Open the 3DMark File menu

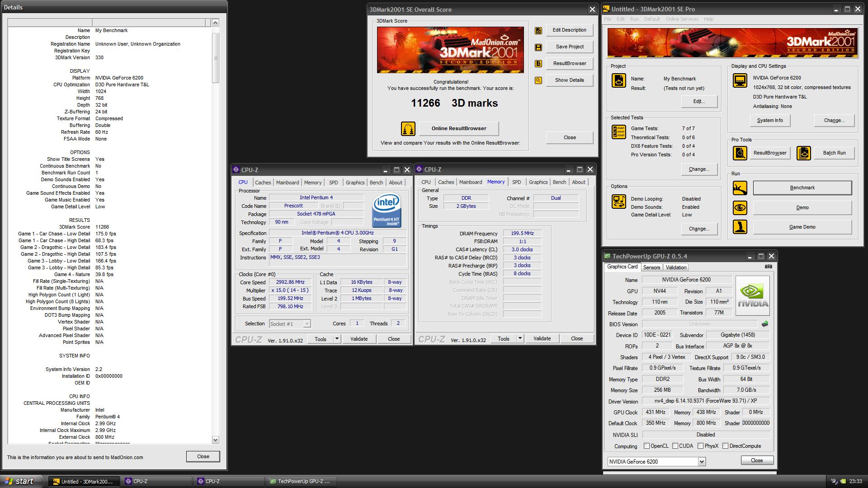click(608, 19)
